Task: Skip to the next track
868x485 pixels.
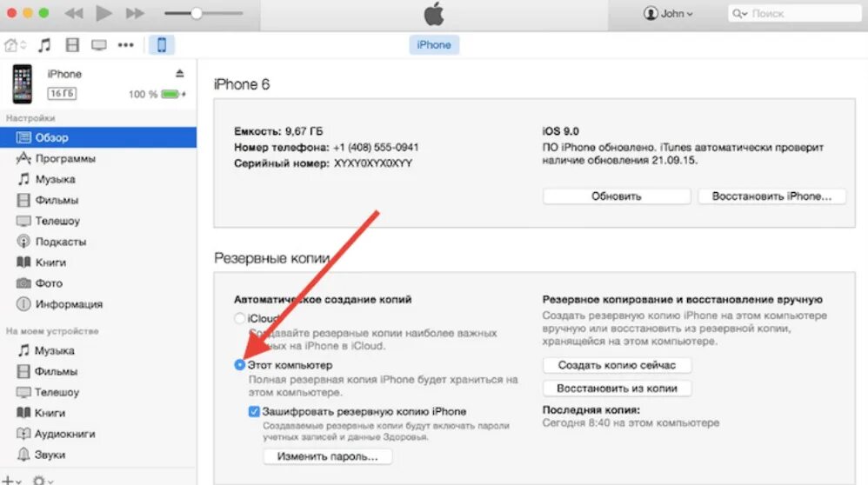Action: pos(135,13)
